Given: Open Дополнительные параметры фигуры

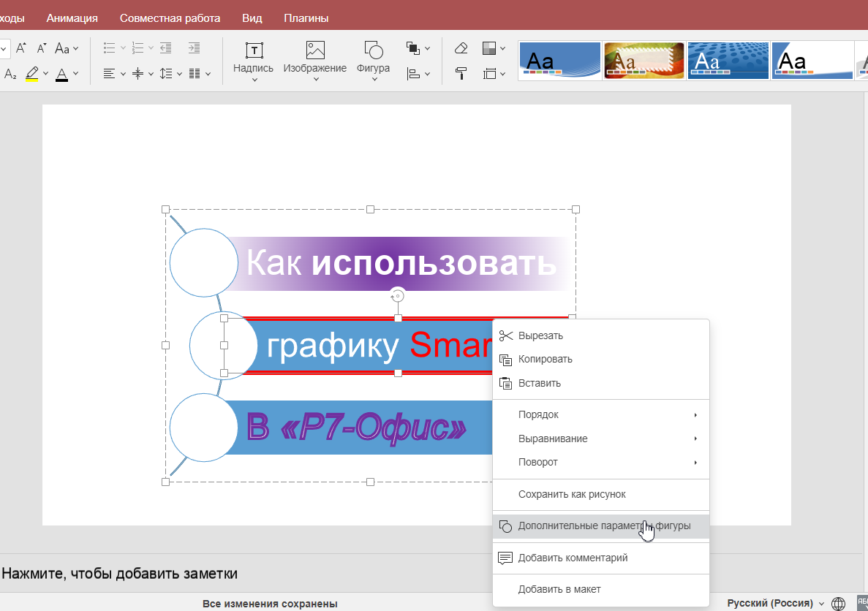Looking at the screenshot, I should click(600, 525).
